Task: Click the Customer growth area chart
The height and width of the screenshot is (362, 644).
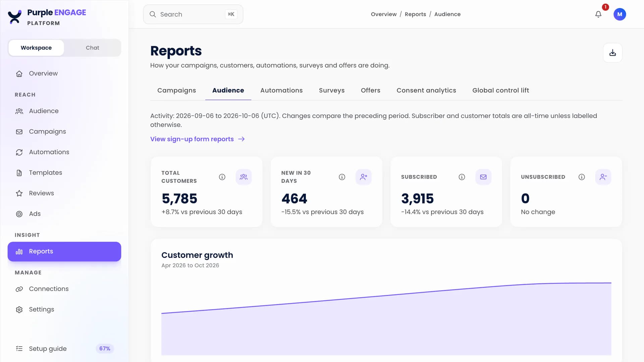Action: 386,318
